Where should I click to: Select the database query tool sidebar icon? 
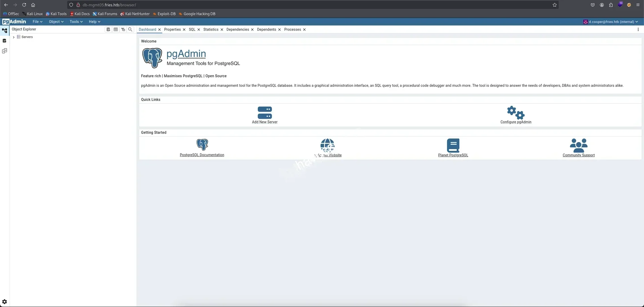click(x=4, y=41)
